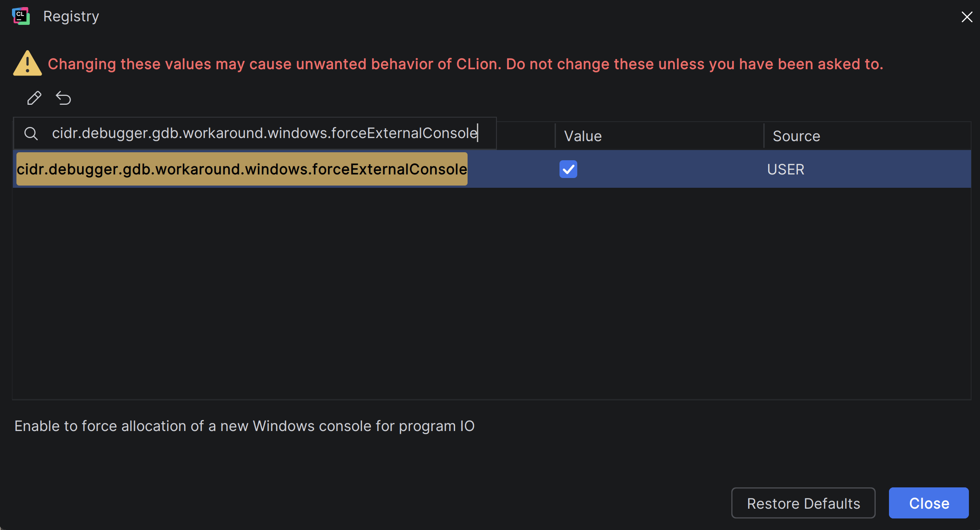The height and width of the screenshot is (530, 980).
Task: Click the CLion logo in the dialog header
Action: (x=20, y=16)
